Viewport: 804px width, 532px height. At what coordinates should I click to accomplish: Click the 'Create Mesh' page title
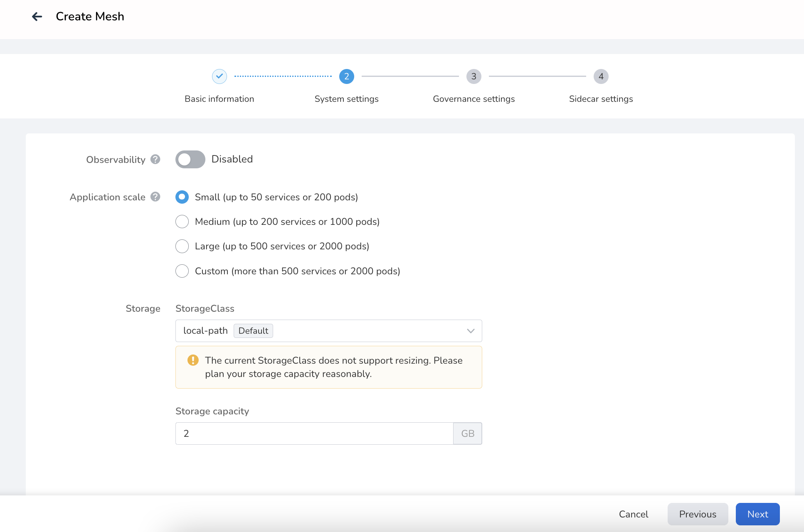pyautogui.click(x=90, y=16)
